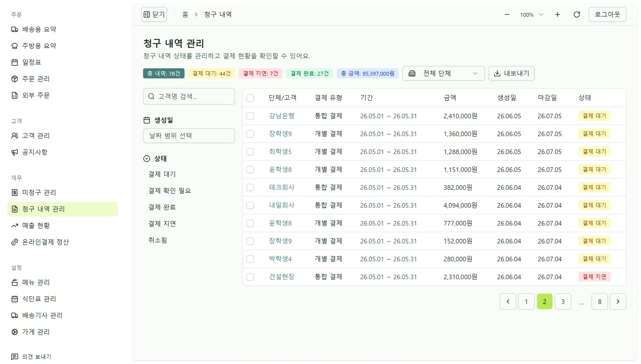The width and height of the screenshot is (641, 364).
Task: Go to previous page arrow
Action: (x=508, y=301)
